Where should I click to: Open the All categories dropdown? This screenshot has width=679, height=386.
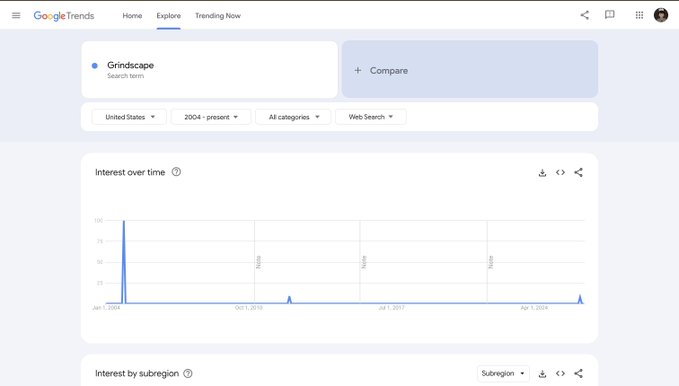(x=293, y=117)
